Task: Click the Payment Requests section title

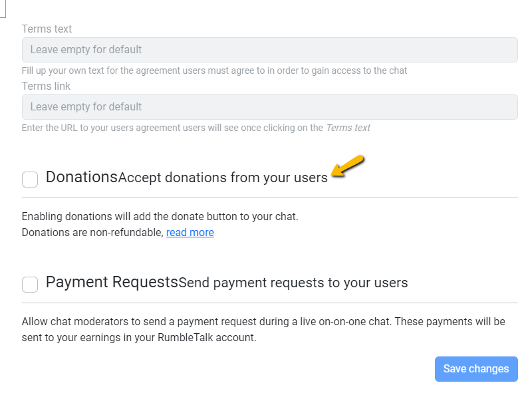Action: pyautogui.click(x=113, y=282)
